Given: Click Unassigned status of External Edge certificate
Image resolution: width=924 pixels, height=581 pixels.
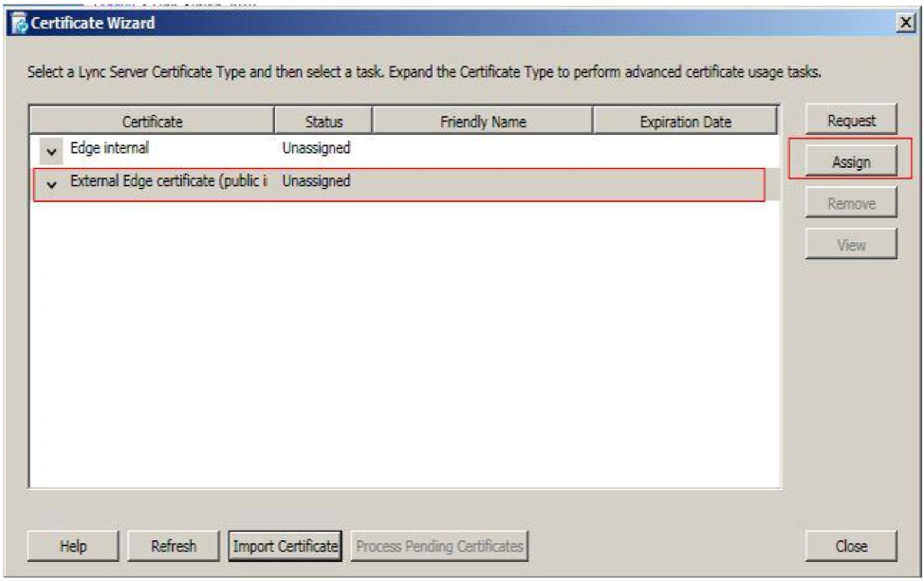Looking at the screenshot, I should [x=317, y=180].
